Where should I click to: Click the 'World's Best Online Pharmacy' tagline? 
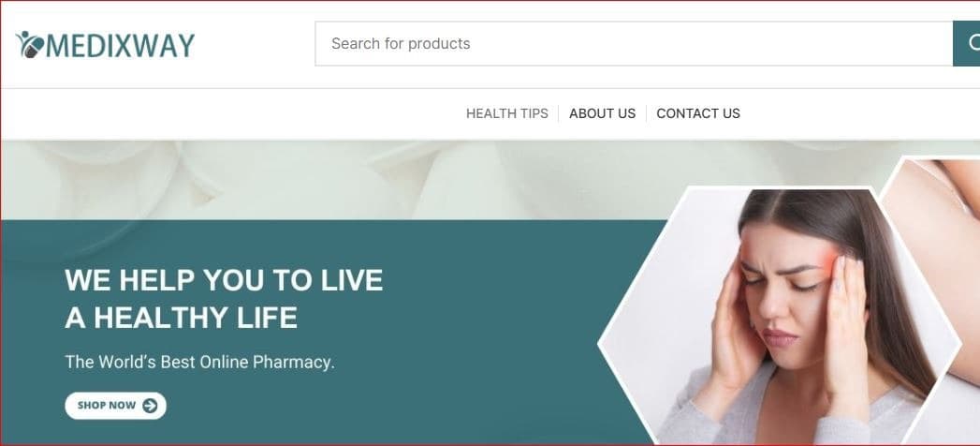pos(200,363)
